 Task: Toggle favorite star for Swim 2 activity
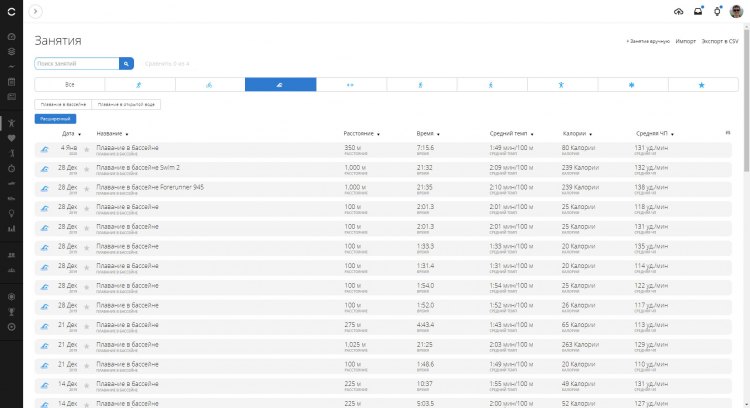(87, 169)
